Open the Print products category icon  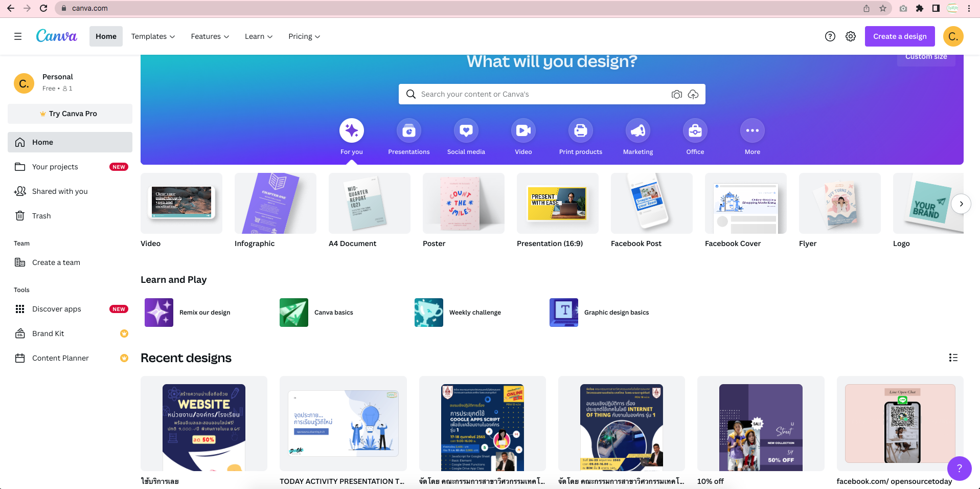tap(580, 131)
